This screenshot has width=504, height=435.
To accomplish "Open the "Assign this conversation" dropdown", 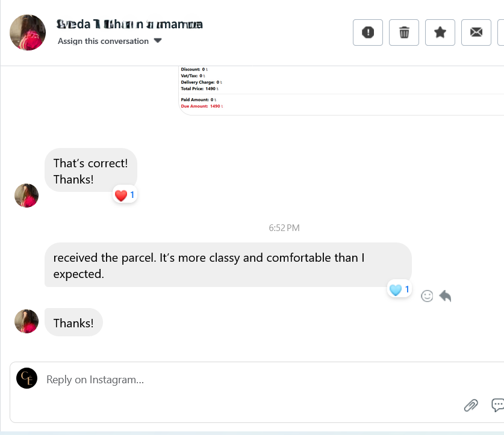I will pos(103,41).
